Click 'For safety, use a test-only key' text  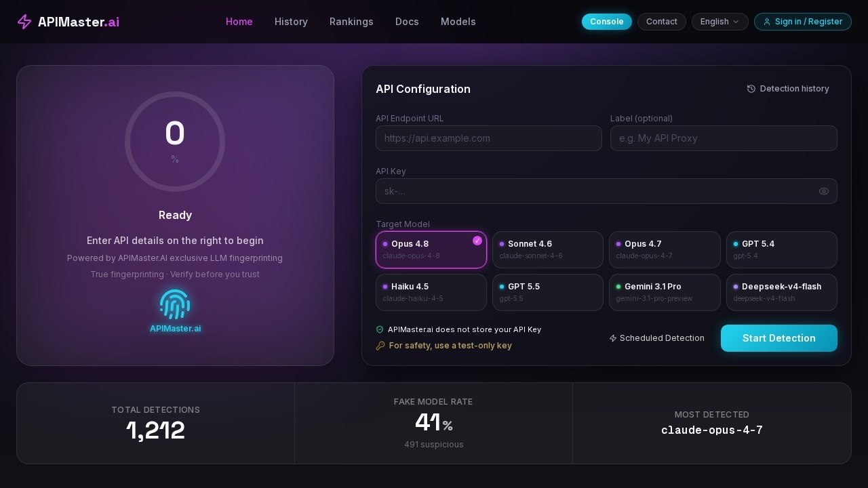tap(450, 346)
